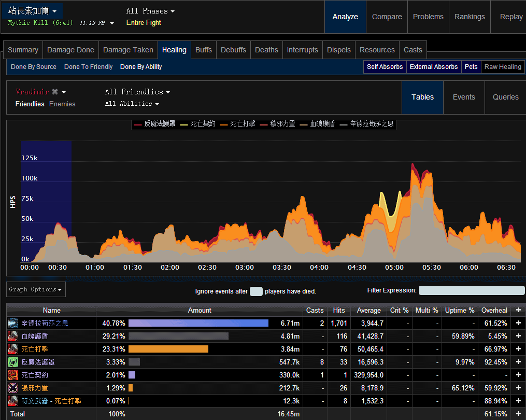Click the 血魄護盾 amount bar
Screen dimensions: 526x420
[x=178, y=336]
